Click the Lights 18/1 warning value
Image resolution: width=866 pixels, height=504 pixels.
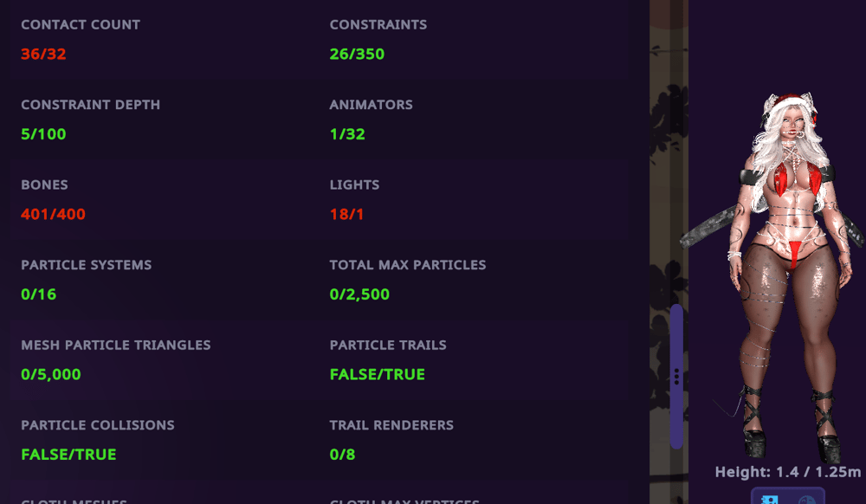346,214
